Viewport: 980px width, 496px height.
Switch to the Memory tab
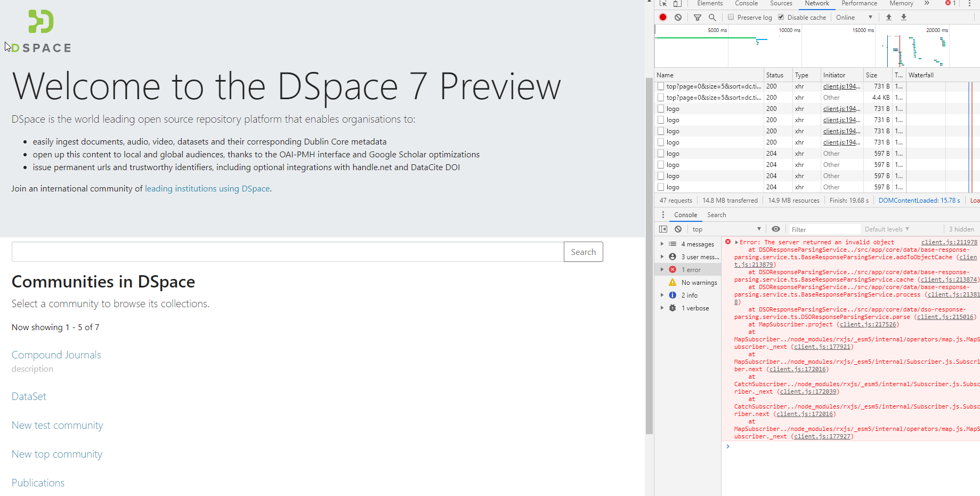901,3
